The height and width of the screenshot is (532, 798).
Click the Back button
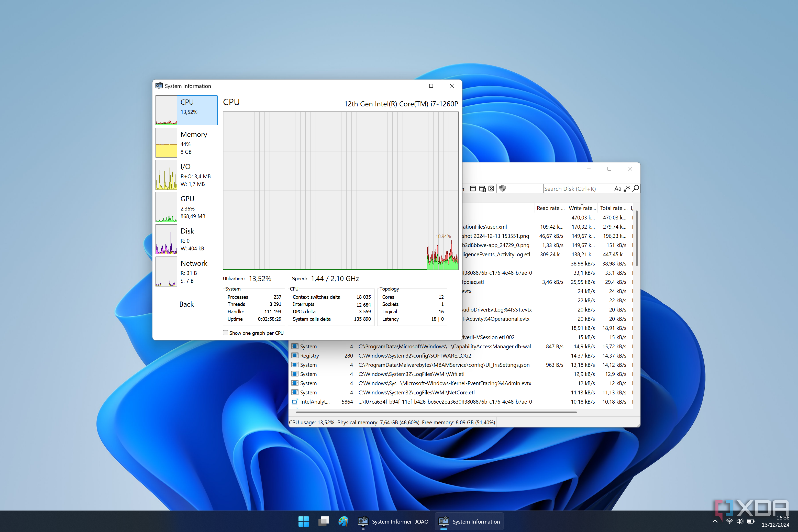tap(186, 304)
